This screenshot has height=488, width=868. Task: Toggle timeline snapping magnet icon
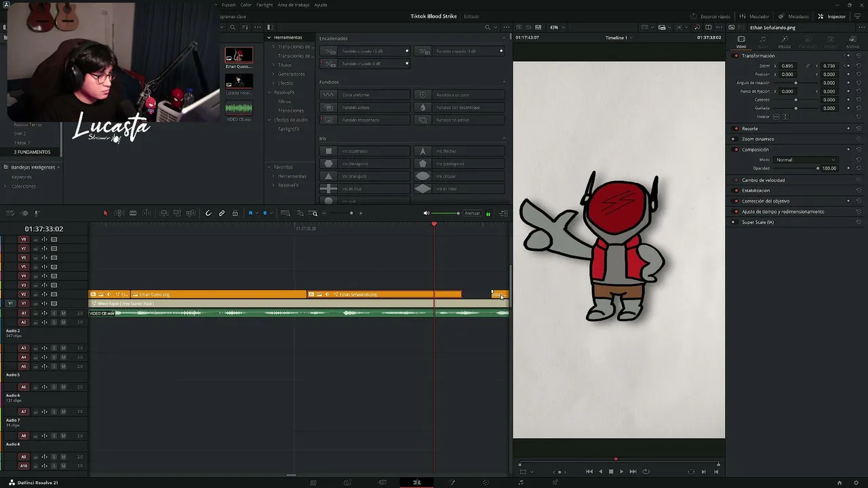coord(208,213)
